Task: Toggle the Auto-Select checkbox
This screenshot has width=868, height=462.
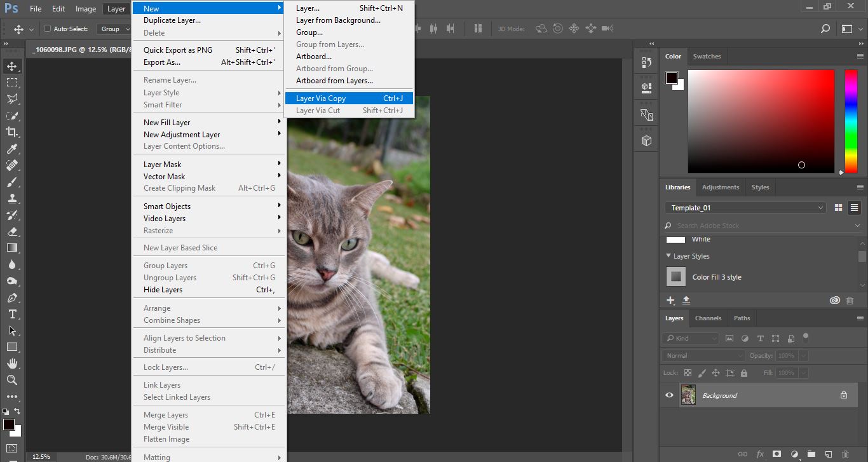Action: (47, 29)
